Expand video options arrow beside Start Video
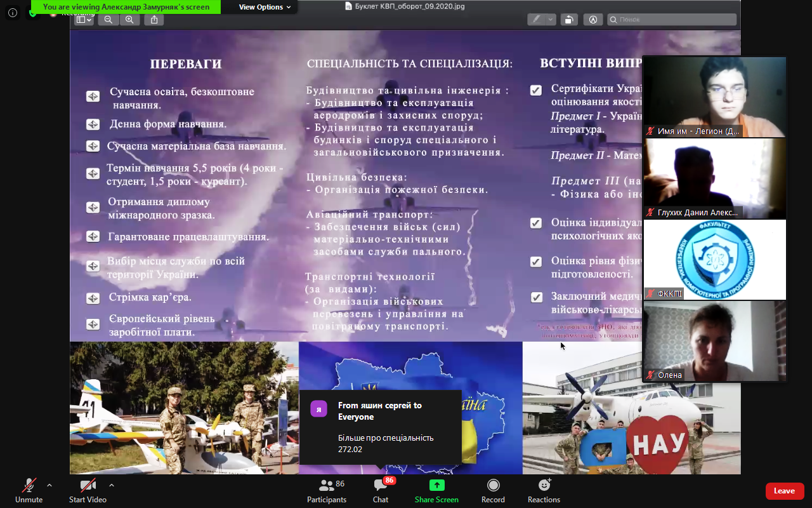 (112, 485)
